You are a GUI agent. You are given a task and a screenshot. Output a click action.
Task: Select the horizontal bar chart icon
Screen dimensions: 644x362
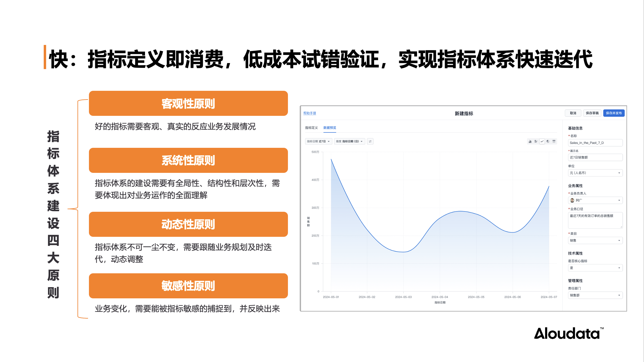[x=536, y=141]
